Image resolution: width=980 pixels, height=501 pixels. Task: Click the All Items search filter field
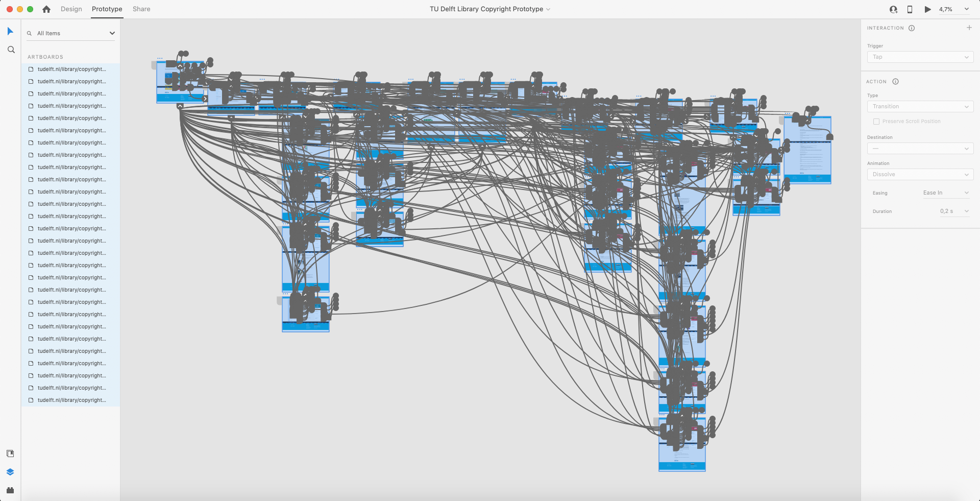(x=70, y=33)
